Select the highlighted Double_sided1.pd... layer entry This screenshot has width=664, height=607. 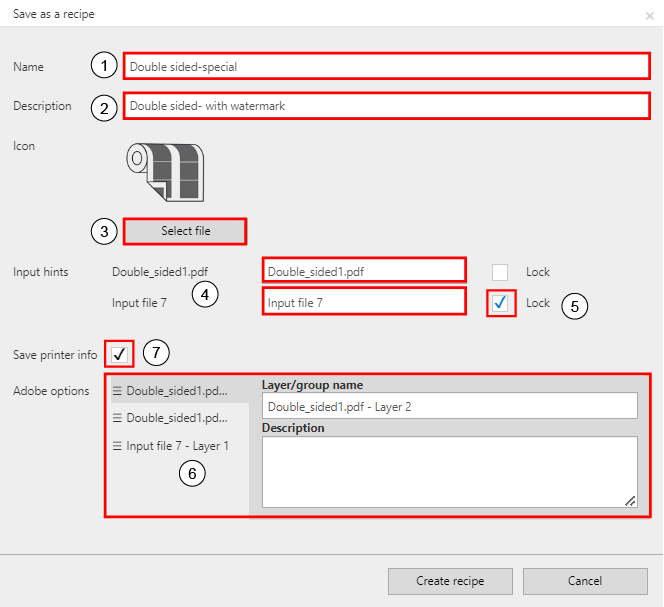tap(177, 391)
